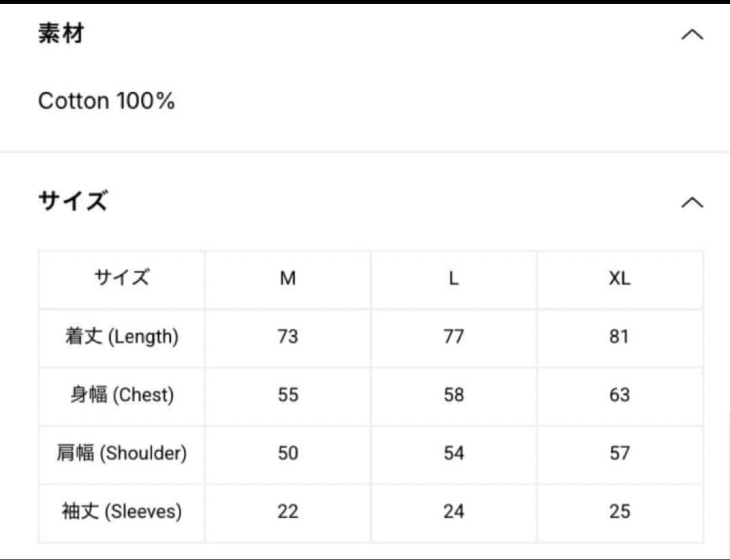
Task: Click the XL column header
Action: tap(619, 278)
